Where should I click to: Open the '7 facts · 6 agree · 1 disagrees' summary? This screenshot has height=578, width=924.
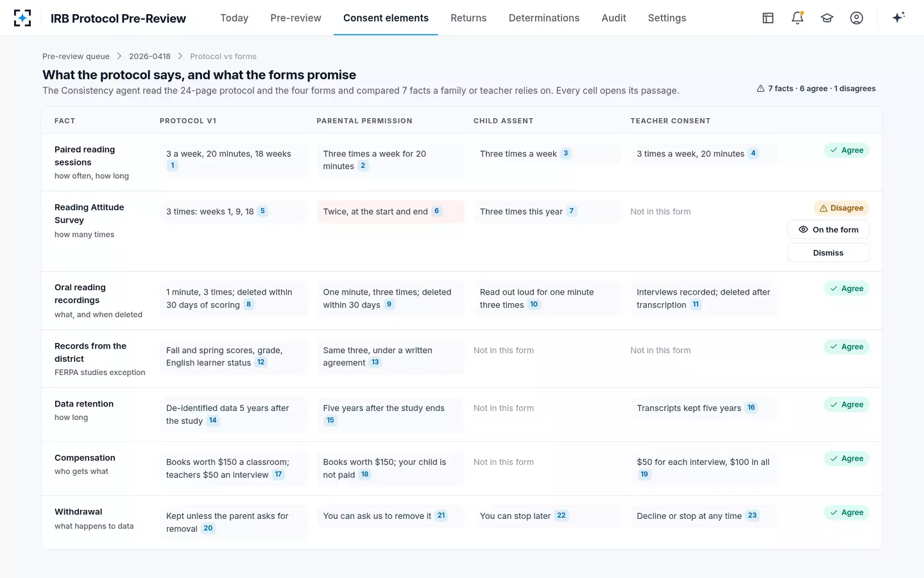[x=816, y=89]
